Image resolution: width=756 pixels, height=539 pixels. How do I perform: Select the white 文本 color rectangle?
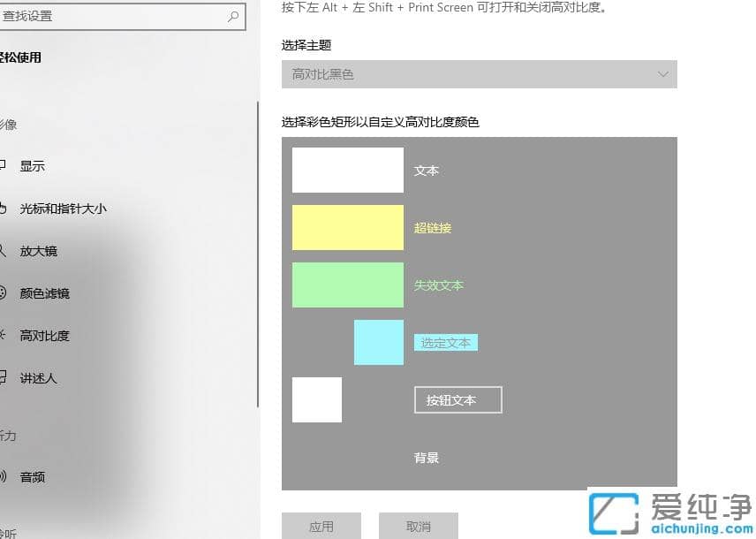click(347, 170)
